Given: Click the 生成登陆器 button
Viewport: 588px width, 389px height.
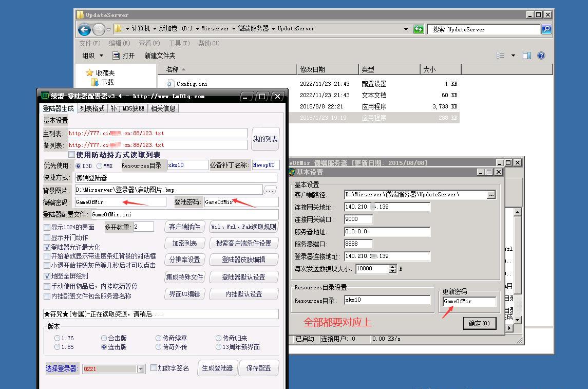Looking at the screenshot, I should click(217, 368).
